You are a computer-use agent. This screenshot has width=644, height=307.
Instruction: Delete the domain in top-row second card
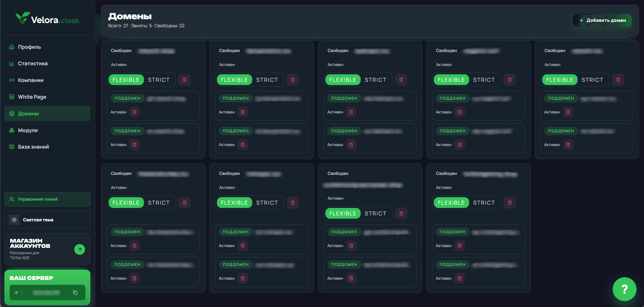[x=293, y=80]
